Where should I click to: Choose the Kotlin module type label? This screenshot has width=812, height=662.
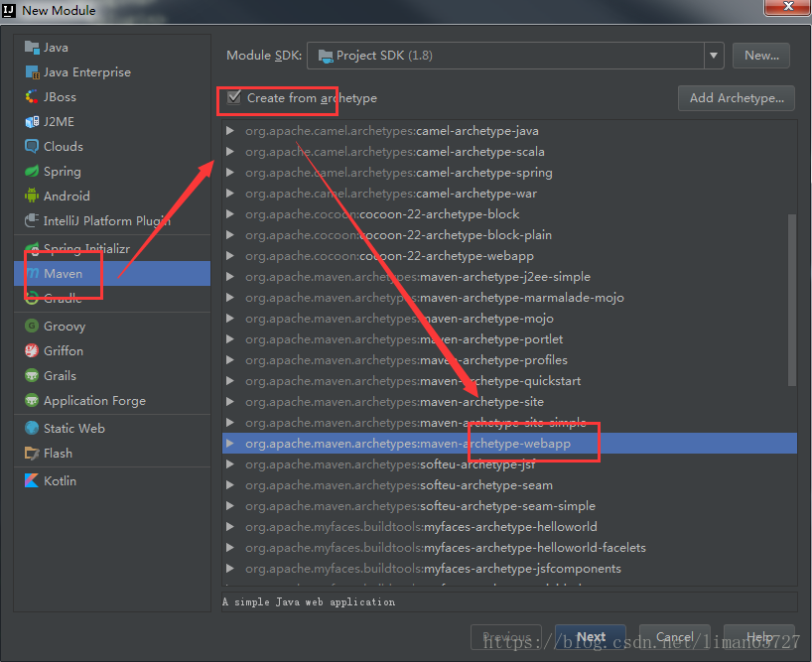[61, 480]
